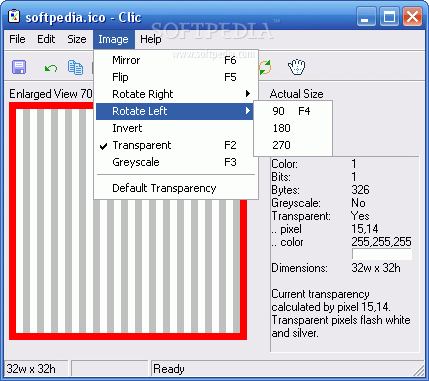Click the enlarged striped icon preview
Viewport: 429px width, 381px height.
tap(128, 221)
